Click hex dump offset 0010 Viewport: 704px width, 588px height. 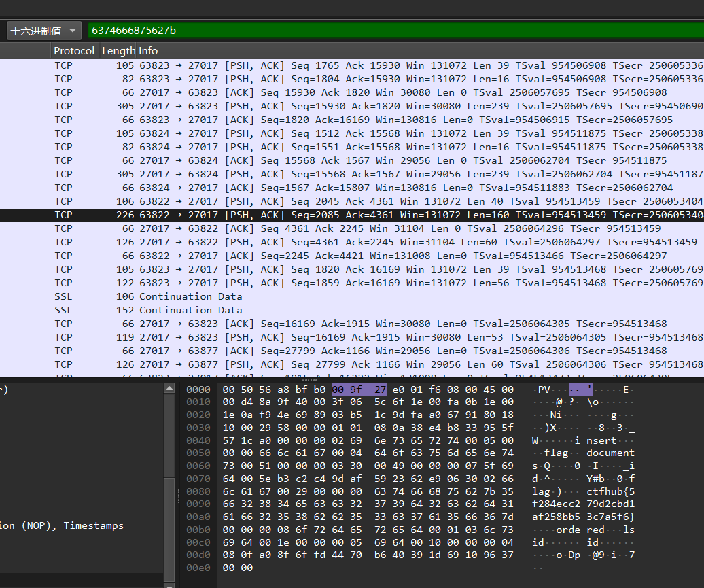point(198,402)
